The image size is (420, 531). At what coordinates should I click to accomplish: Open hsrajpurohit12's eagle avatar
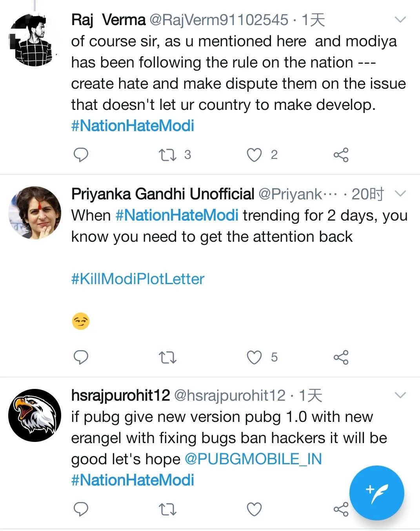pos(35,415)
